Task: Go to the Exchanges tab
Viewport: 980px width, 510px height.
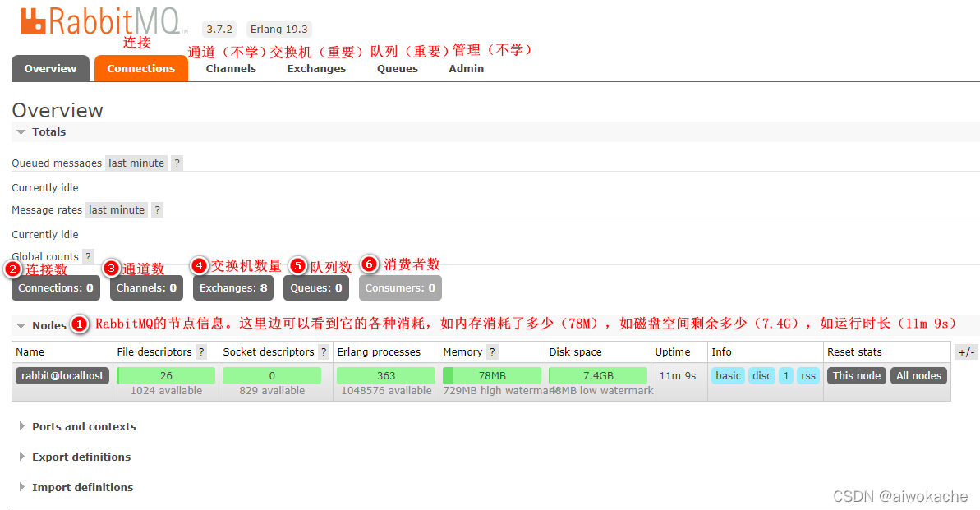Action: point(316,69)
